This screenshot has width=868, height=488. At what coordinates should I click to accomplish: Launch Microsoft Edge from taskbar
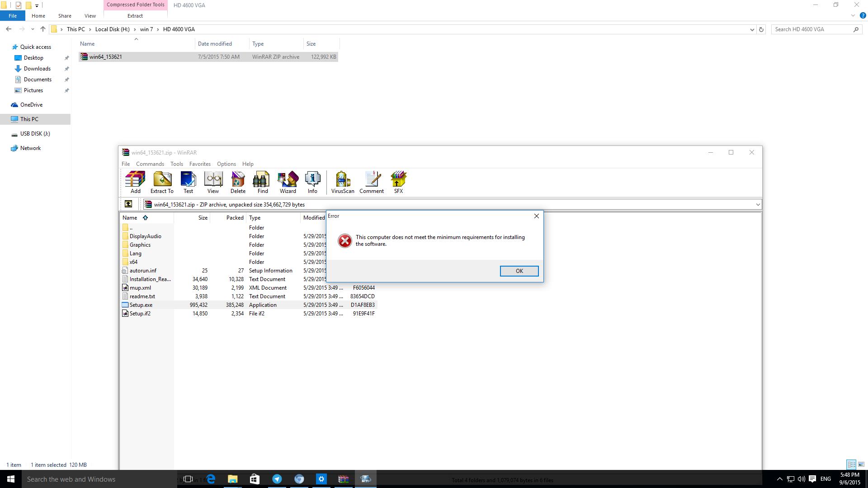tap(211, 479)
